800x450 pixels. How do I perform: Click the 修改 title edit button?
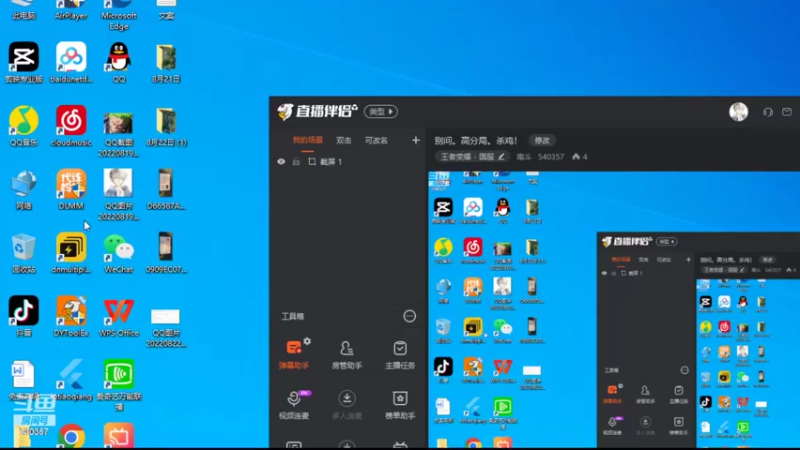(542, 140)
